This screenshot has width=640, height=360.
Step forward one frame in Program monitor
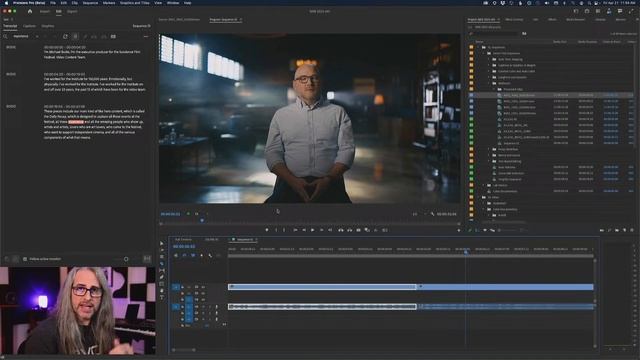coord(321,230)
